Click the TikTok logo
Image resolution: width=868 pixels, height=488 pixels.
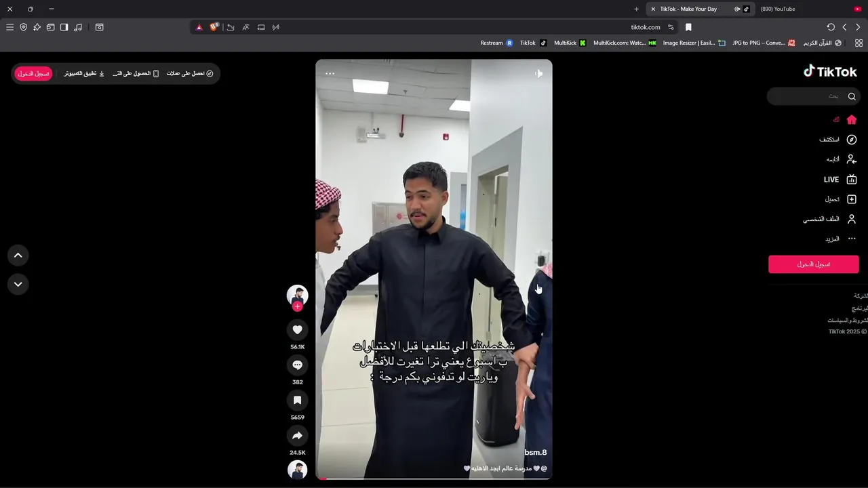[x=830, y=71]
